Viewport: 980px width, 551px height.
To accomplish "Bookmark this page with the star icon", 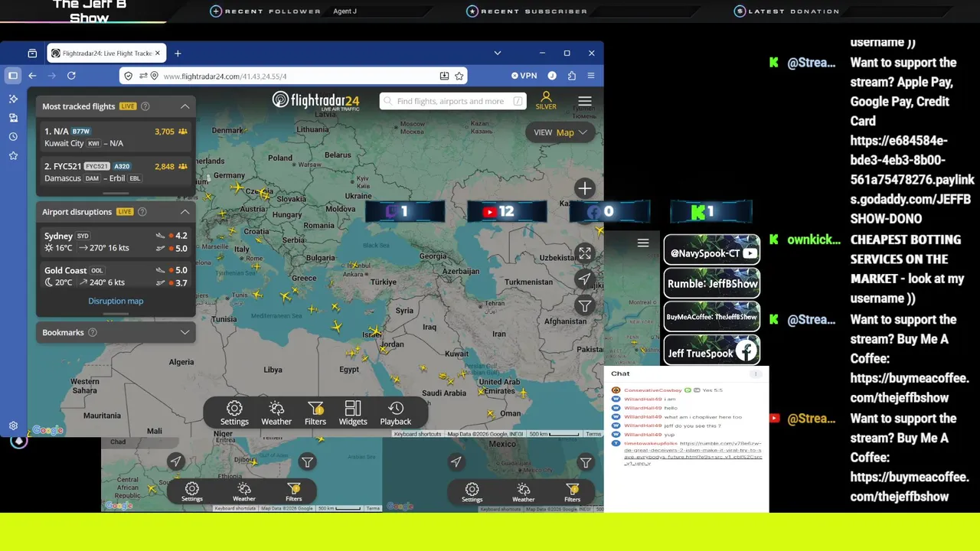I will point(459,76).
